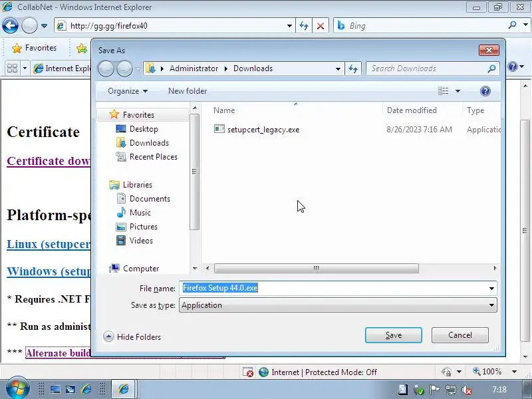Click Administrator in breadcrumb path

click(x=194, y=68)
